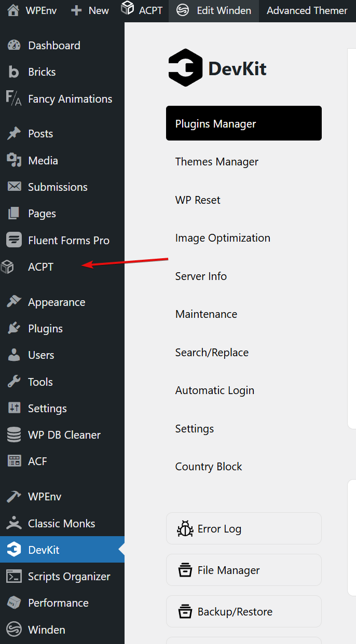Click Edit Winden in admin bar
This screenshot has height=644, width=356.
tap(214, 10)
